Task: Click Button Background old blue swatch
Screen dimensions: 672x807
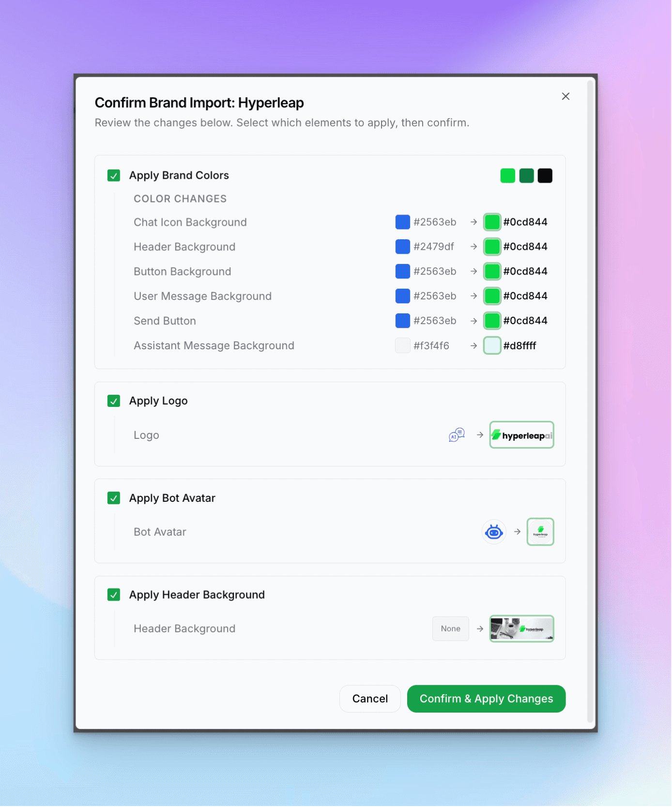Action: [x=402, y=271]
